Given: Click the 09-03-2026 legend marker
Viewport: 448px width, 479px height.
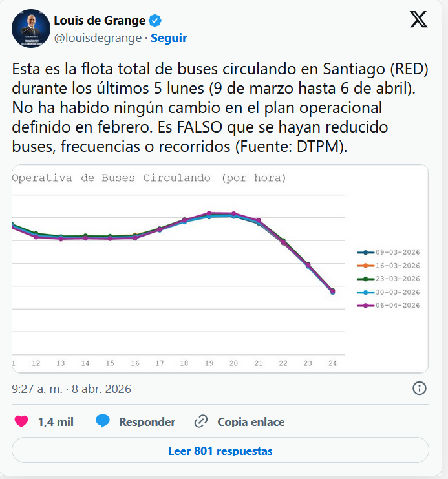Looking at the screenshot, I should (x=366, y=252).
